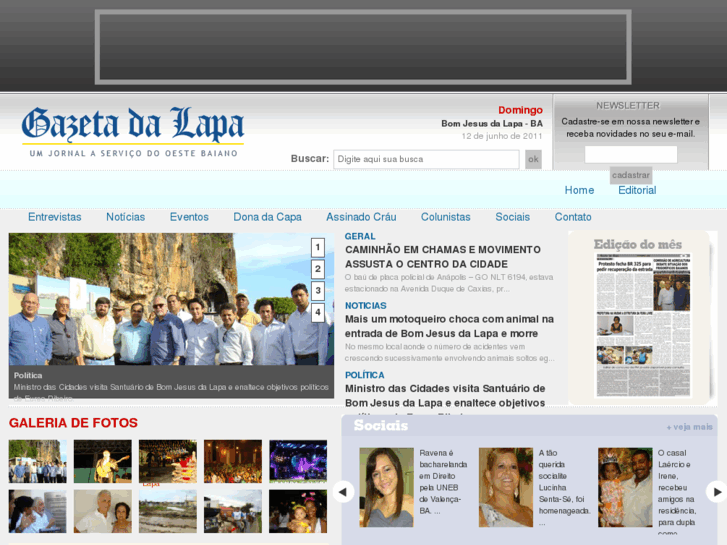Open the text 'O casal Laércio e Irene'

coord(677,492)
